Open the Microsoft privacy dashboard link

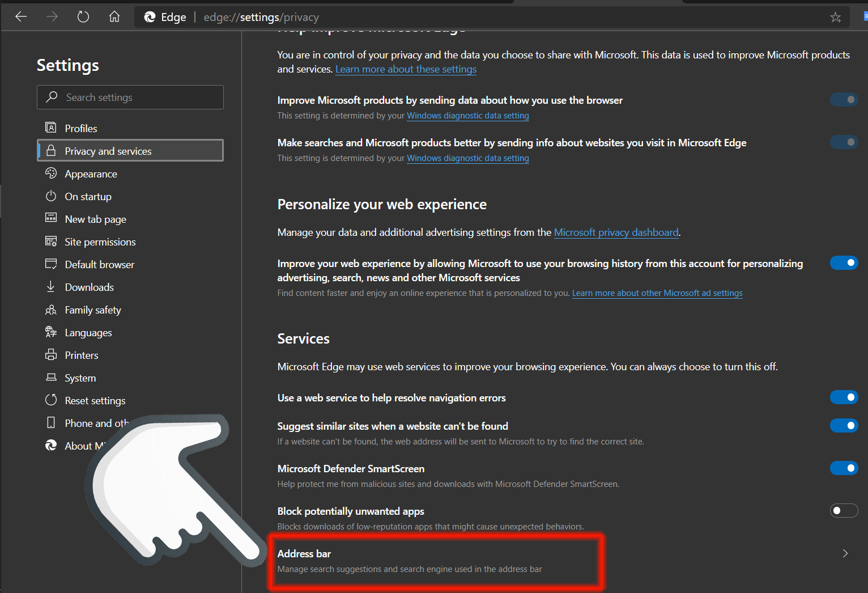[616, 232]
